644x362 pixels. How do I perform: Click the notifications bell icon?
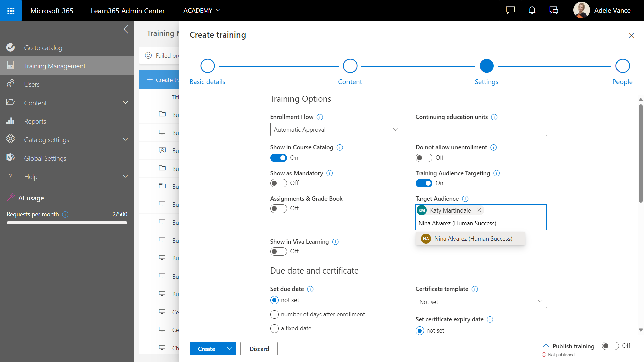click(532, 11)
